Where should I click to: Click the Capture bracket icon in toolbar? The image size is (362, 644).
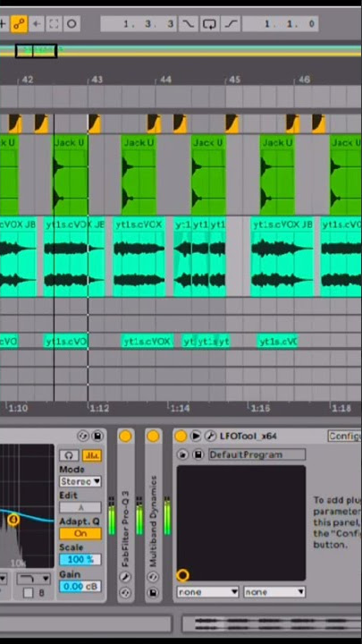54,24
